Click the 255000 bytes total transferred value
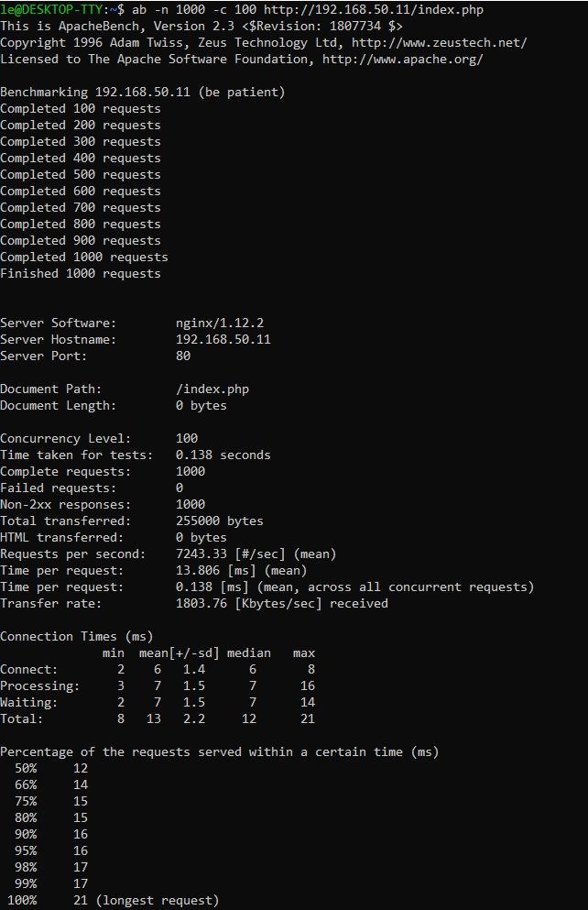The height and width of the screenshot is (910, 588). tap(220, 521)
